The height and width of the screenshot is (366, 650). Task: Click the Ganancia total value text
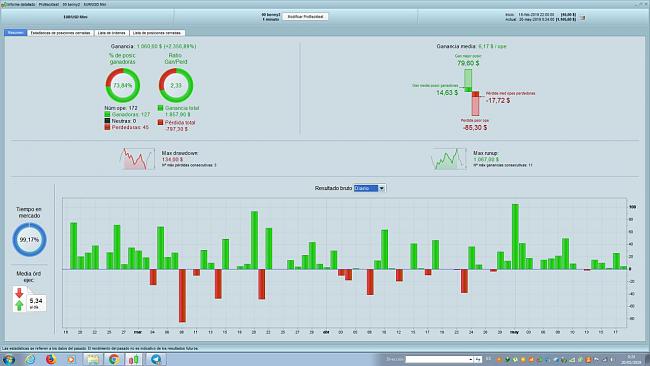(x=177, y=114)
